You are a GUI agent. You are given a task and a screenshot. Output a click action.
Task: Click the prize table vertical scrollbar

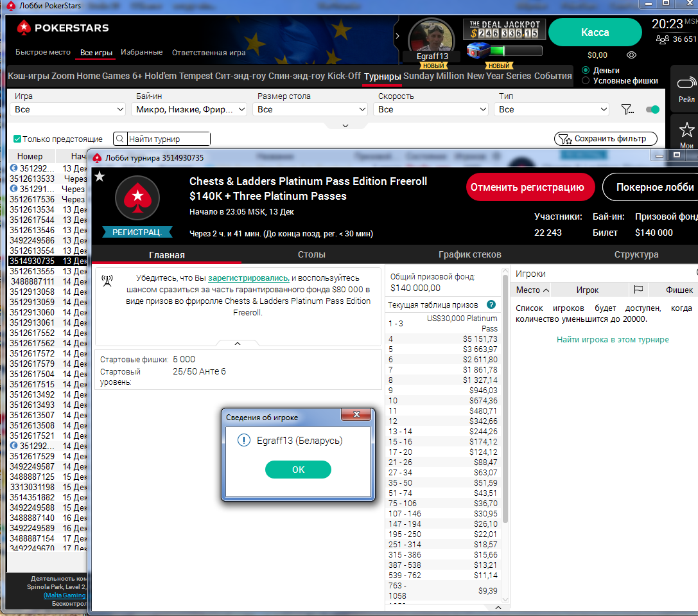(505, 399)
